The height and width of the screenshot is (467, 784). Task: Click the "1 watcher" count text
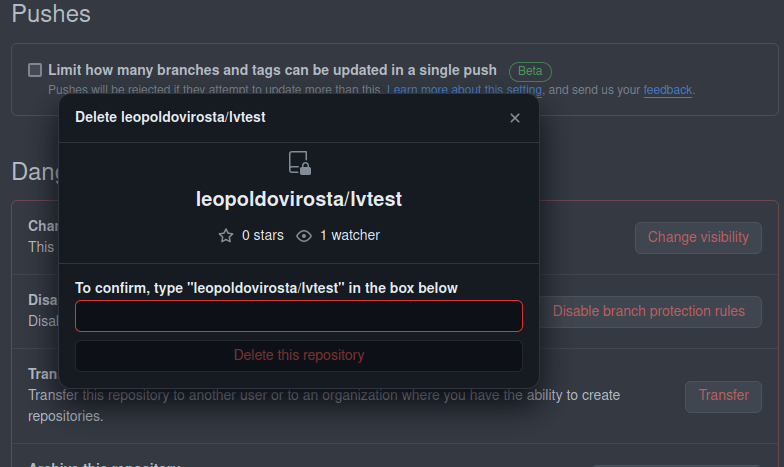349,236
